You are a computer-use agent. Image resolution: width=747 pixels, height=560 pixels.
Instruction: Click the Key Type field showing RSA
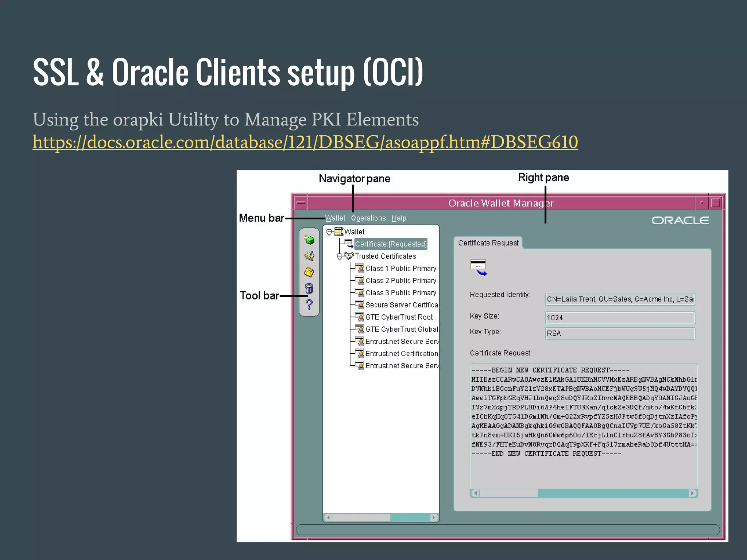(x=620, y=333)
